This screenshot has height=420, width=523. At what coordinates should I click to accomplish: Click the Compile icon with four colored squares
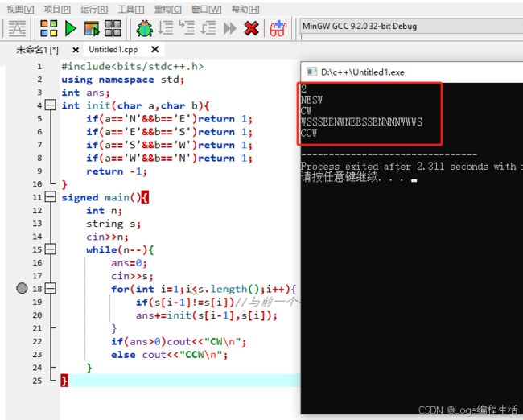[49, 28]
